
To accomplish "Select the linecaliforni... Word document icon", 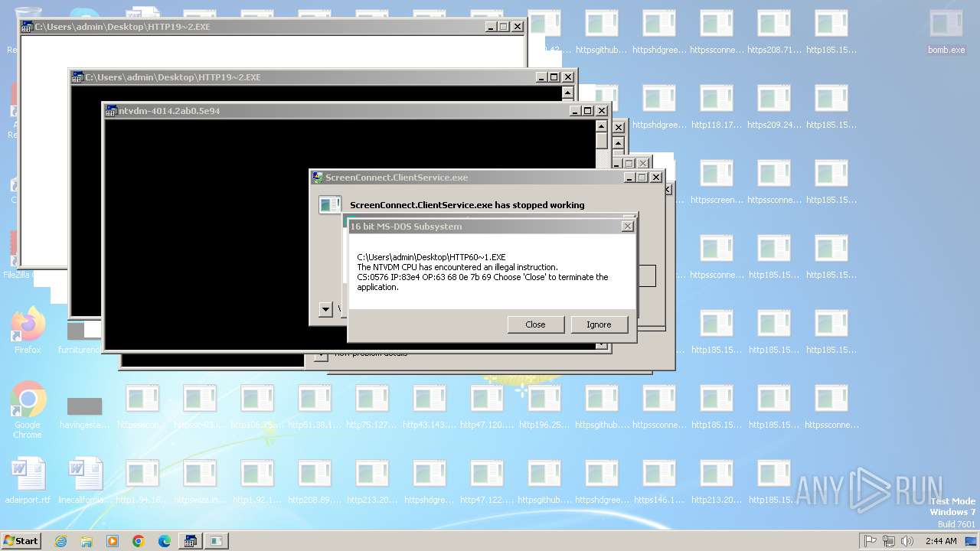I will [85, 482].
